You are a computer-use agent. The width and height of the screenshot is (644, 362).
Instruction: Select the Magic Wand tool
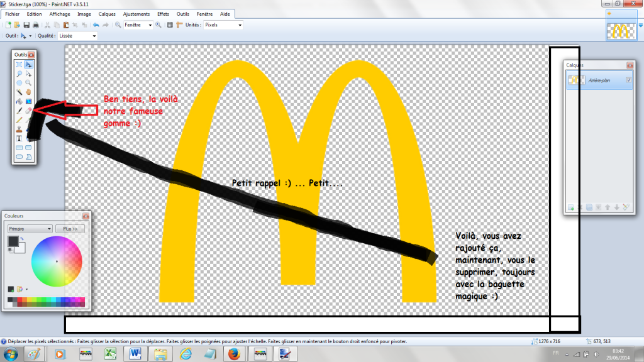(19, 92)
